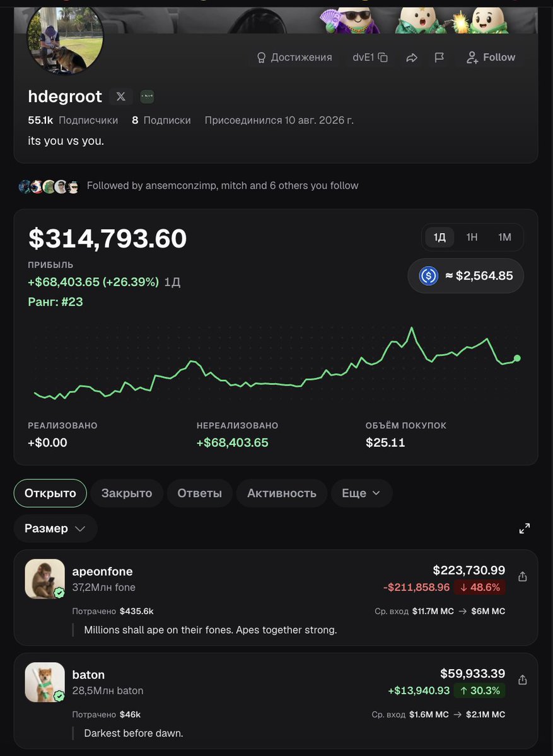Click the Потрачено $46k text
The height and width of the screenshot is (756, 553).
click(x=107, y=714)
